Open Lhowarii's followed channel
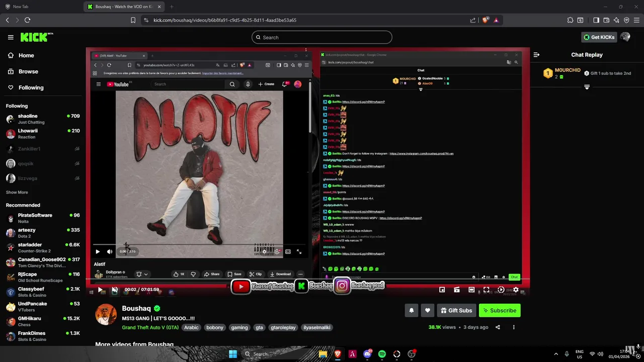This screenshot has width=644, height=362. click(43, 133)
